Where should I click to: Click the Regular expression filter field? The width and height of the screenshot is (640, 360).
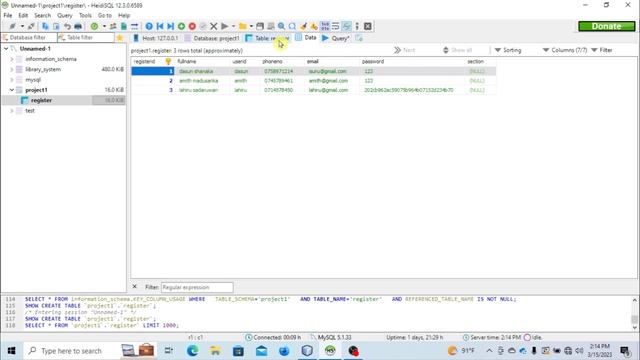point(197,287)
